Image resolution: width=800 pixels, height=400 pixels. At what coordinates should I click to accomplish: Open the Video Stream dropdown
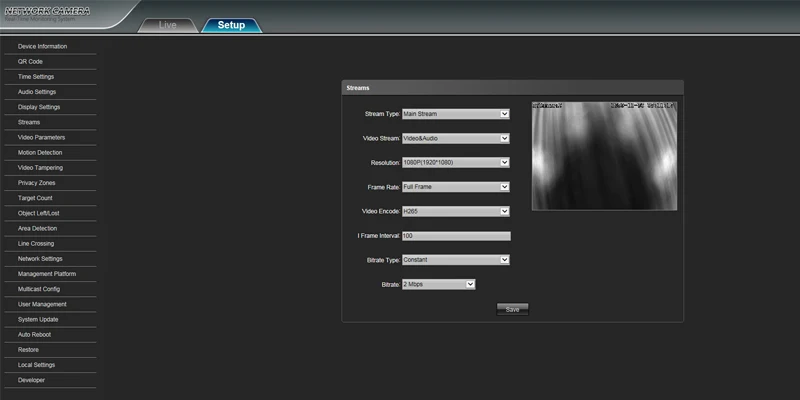[x=456, y=138]
